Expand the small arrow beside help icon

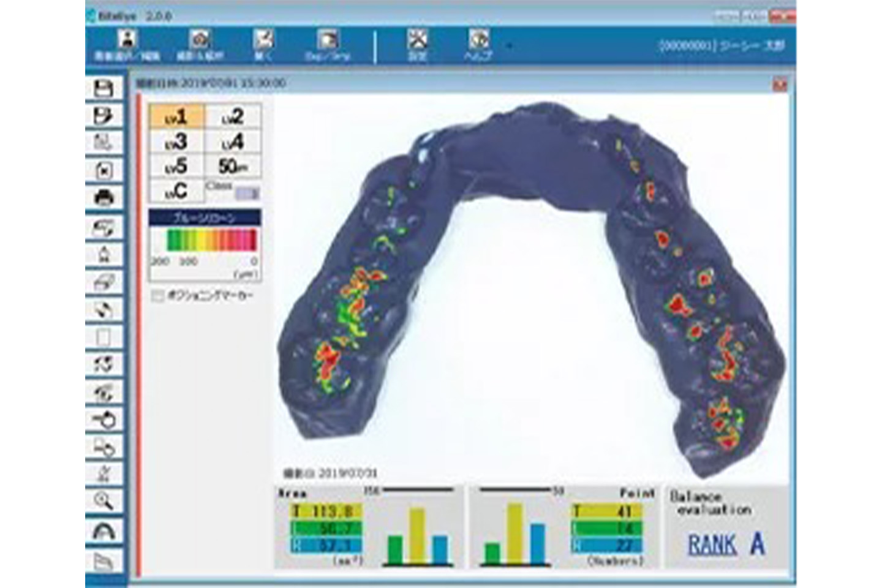click(508, 46)
